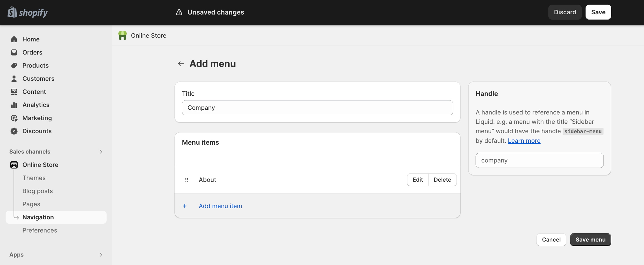Screen dimensions: 644x265
Task: Grab the drag handle beside About
Action: click(x=186, y=180)
